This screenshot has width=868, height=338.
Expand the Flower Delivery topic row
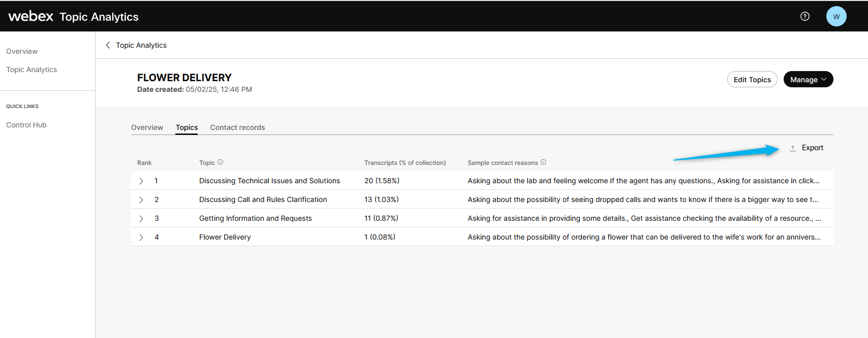(141, 238)
